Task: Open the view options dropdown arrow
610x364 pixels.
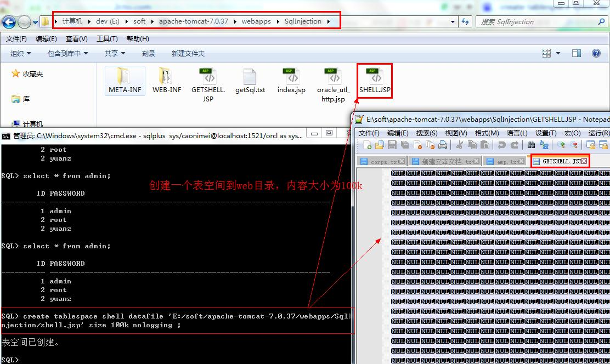Action: point(558,53)
